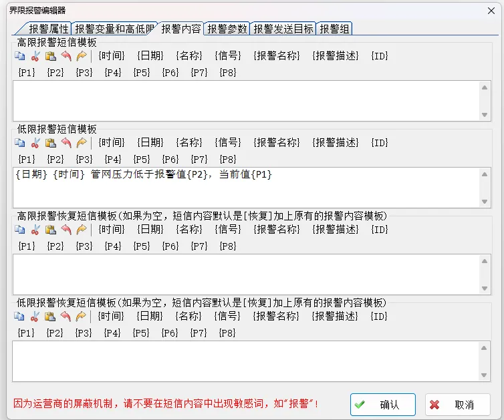
Task: Click the copy icon in the high-limit recovery SMS template toolbar
Action: tap(20, 230)
